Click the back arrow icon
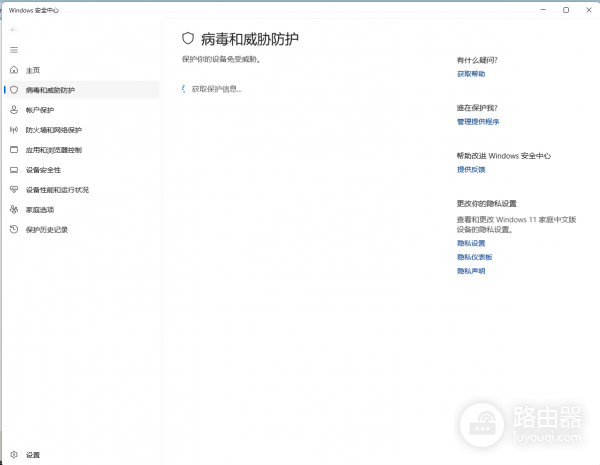The width and height of the screenshot is (600, 465). (14, 30)
